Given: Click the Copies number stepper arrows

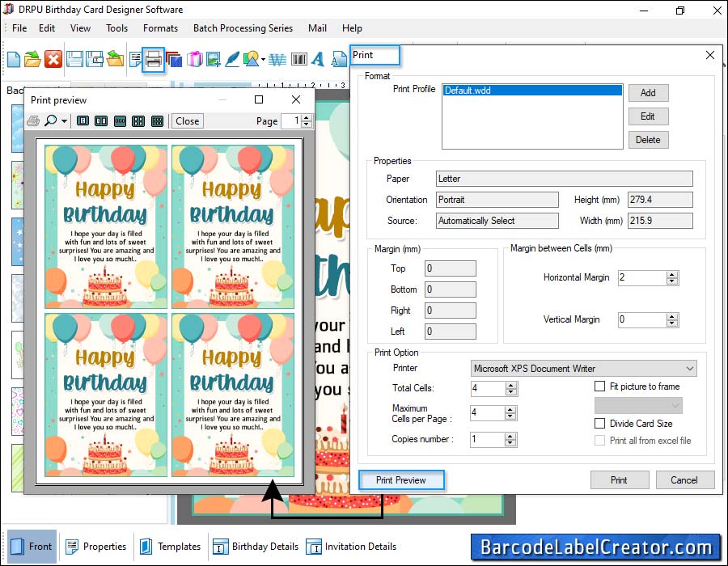Looking at the screenshot, I should [x=510, y=439].
